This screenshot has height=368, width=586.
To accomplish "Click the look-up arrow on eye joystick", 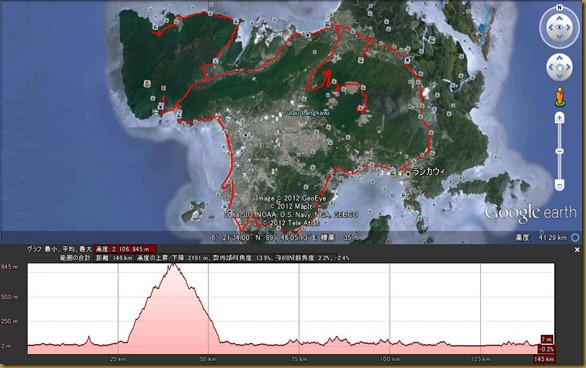I will click(x=559, y=18).
